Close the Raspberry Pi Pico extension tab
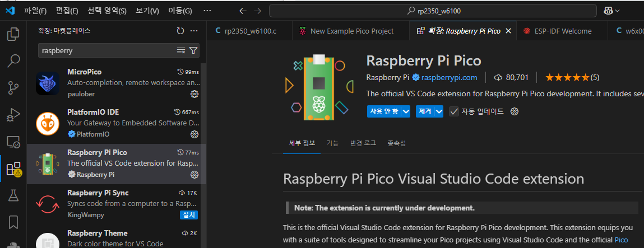 click(x=508, y=31)
